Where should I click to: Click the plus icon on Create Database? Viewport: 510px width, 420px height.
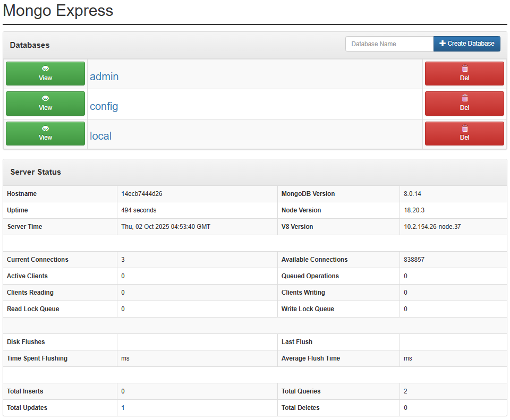click(443, 44)
